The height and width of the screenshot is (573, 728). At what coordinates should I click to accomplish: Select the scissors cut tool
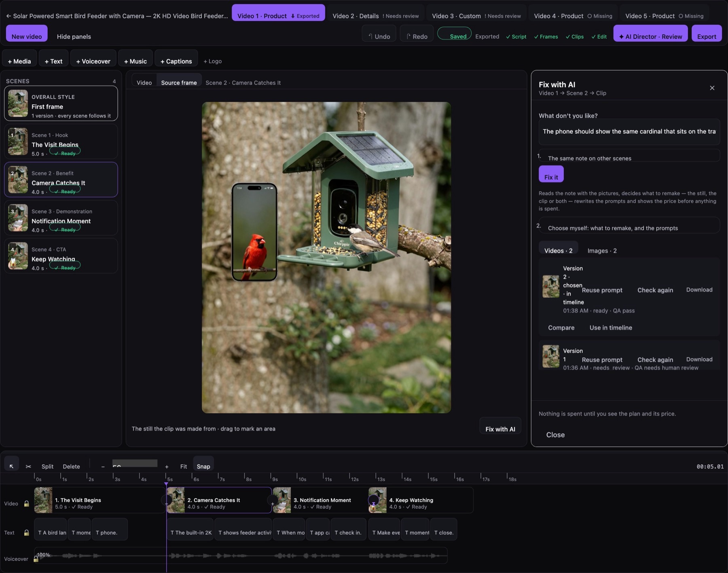pyautogui.click(x=28, y=466)
